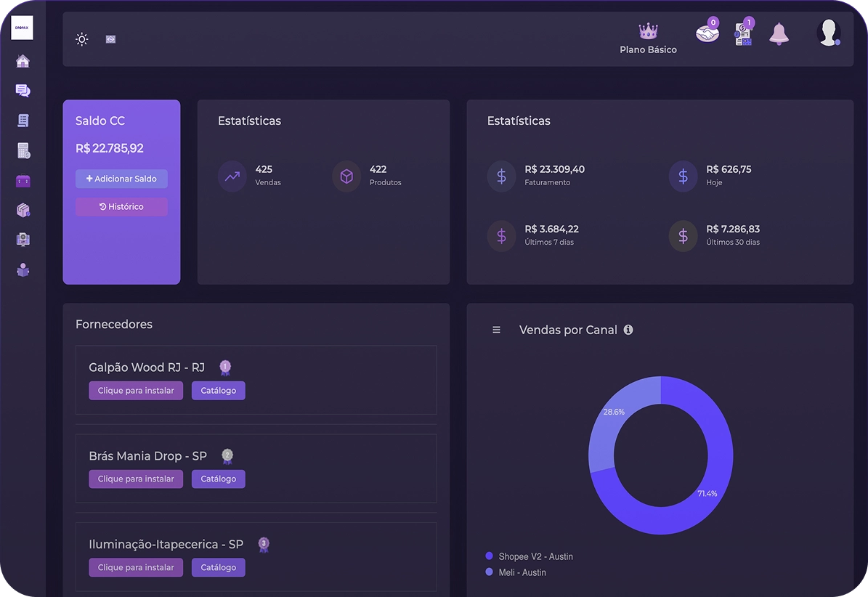Open the invoice notifications icon showing badge 1
The width and height of the screenshot is (868, 597).
pos(744,33)
